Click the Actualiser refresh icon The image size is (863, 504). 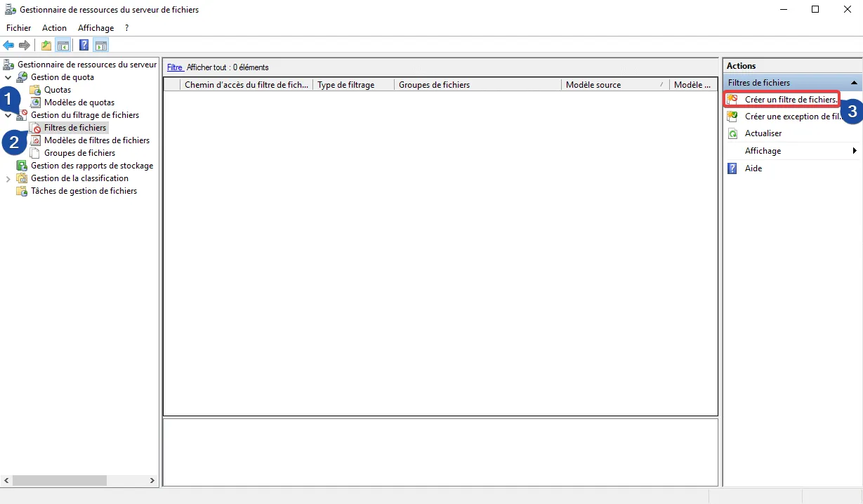pos(732,133)
